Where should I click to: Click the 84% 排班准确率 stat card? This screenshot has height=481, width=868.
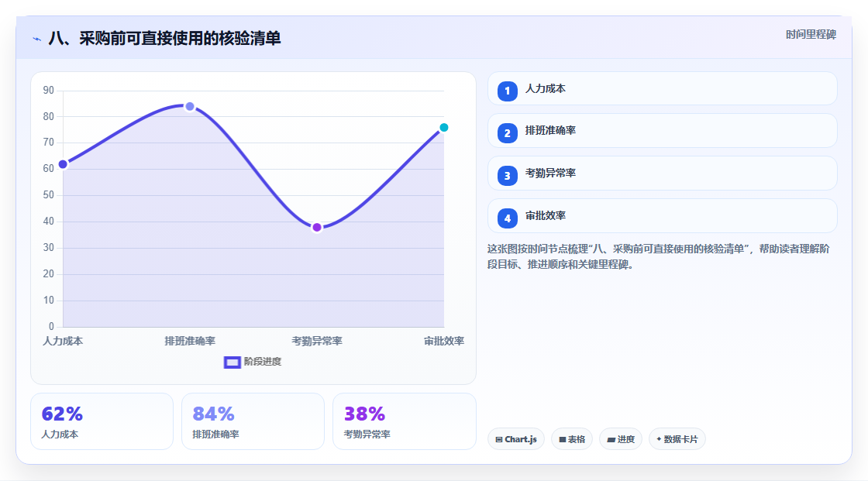point(253,421)
